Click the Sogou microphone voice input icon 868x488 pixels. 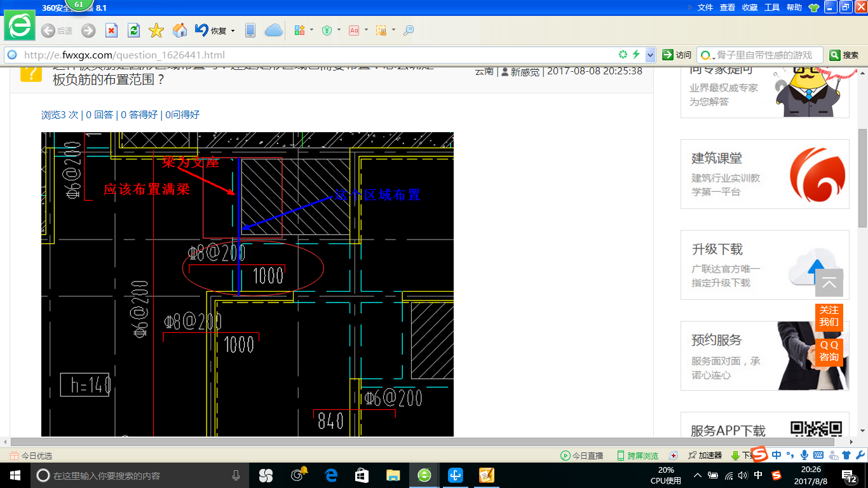tap(804, 455)
